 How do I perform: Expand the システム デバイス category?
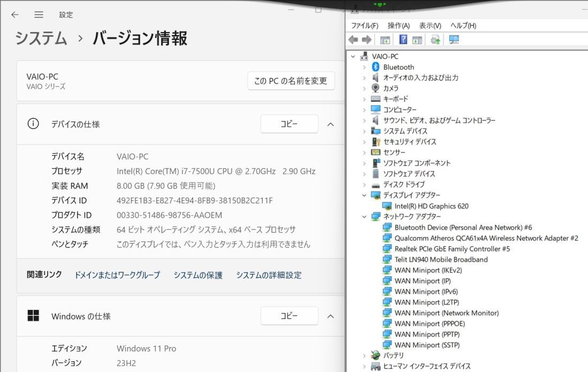[x=364, y=131]
